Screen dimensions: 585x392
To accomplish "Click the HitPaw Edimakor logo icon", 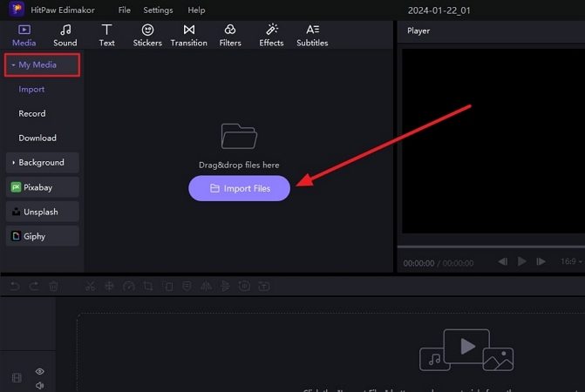I will [17, 10].
